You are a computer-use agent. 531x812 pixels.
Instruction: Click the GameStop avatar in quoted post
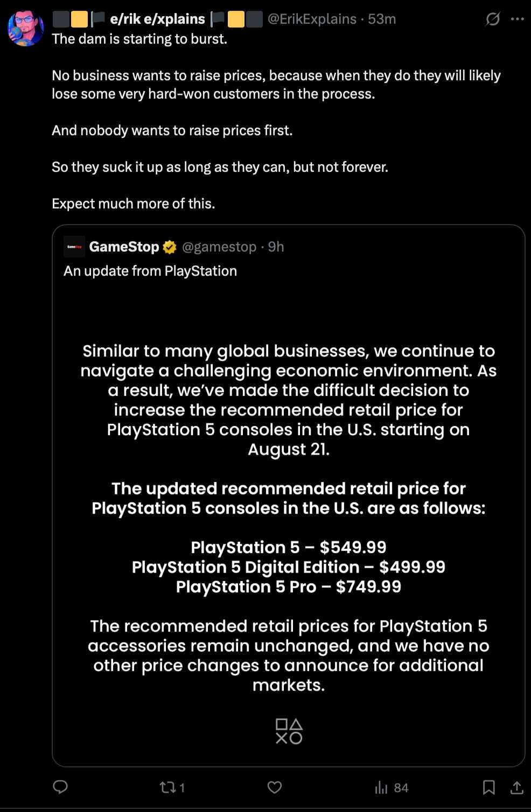coord(74,247)
